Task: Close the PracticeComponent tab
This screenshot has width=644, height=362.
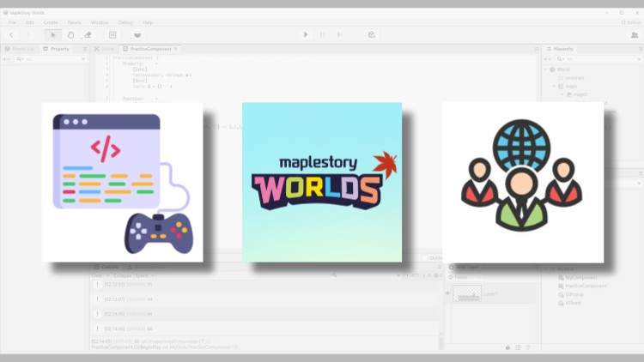Action: point(176,48)
